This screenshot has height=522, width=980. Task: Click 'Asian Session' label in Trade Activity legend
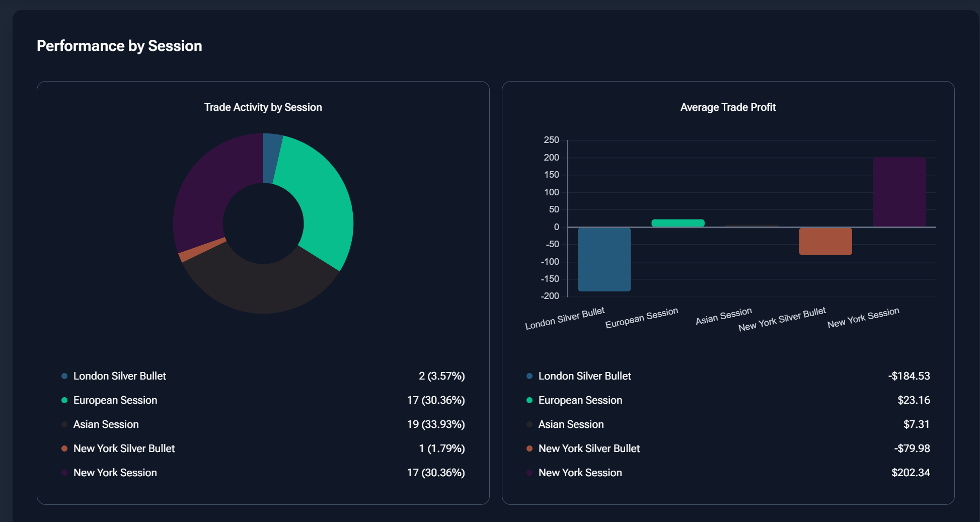106,424
